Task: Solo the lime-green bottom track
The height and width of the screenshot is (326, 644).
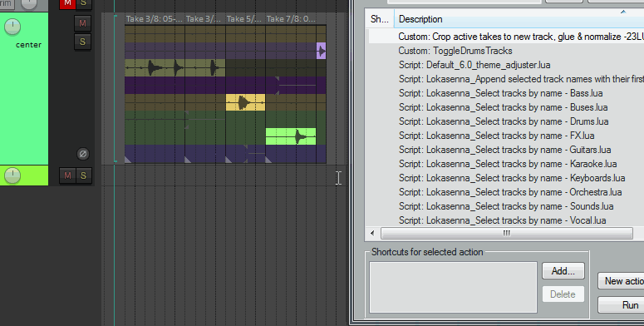Action: point(83,176)
